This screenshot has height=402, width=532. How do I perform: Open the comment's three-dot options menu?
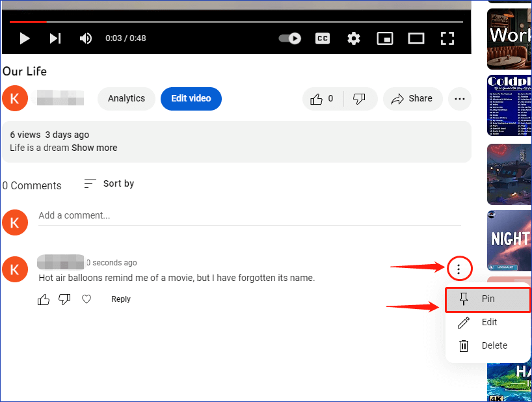[460, 269]
